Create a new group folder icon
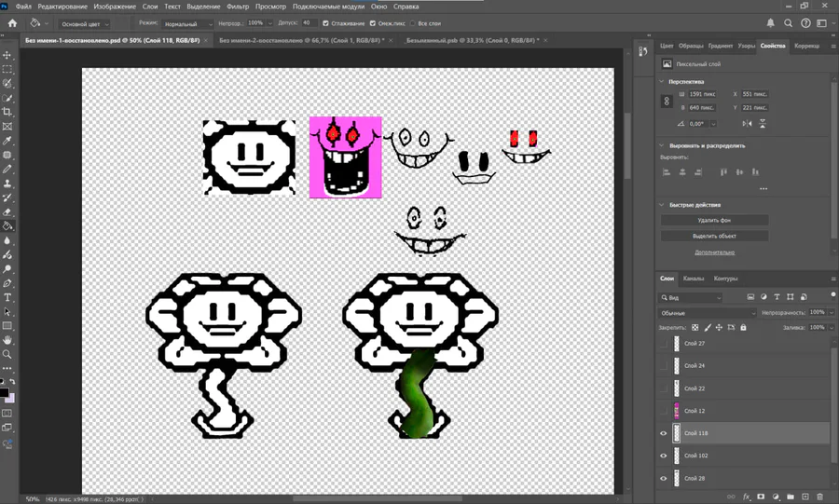 [x=791, y=497]
